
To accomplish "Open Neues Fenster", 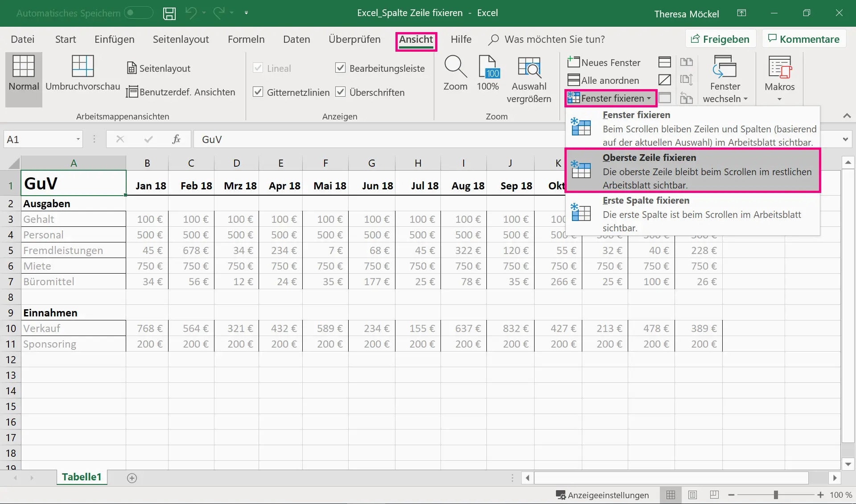I will 604,62.
